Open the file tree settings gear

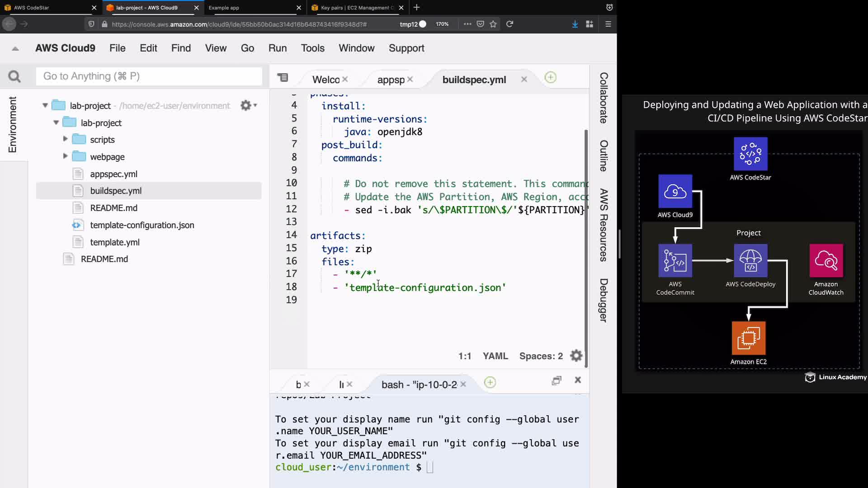coord(246,106)
